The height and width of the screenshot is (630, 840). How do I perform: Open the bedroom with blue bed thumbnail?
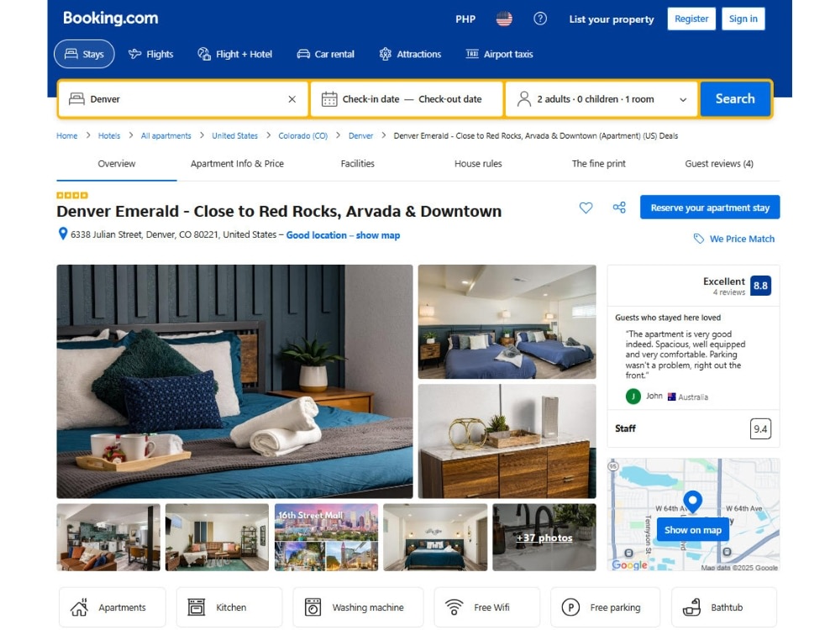435,538
